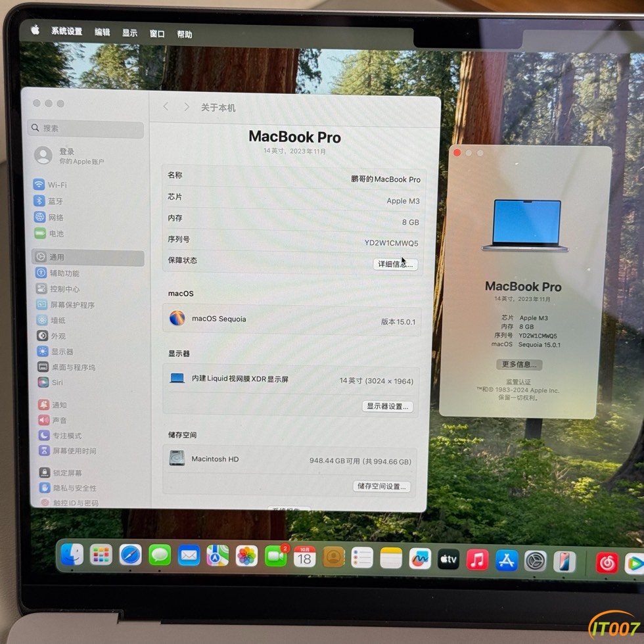The image size is (644, 644).
Task: Open System Settings icon in Dock
Action: click(x=536, y=561)
